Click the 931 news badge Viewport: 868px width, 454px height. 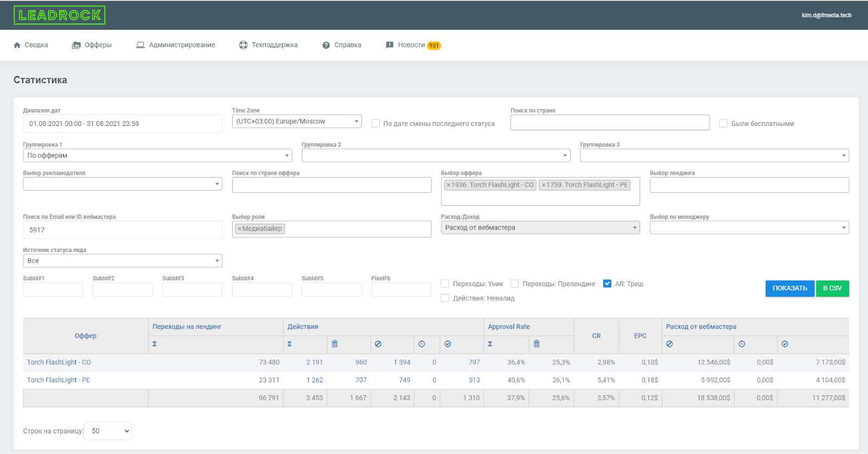click(x=434, y=46)
